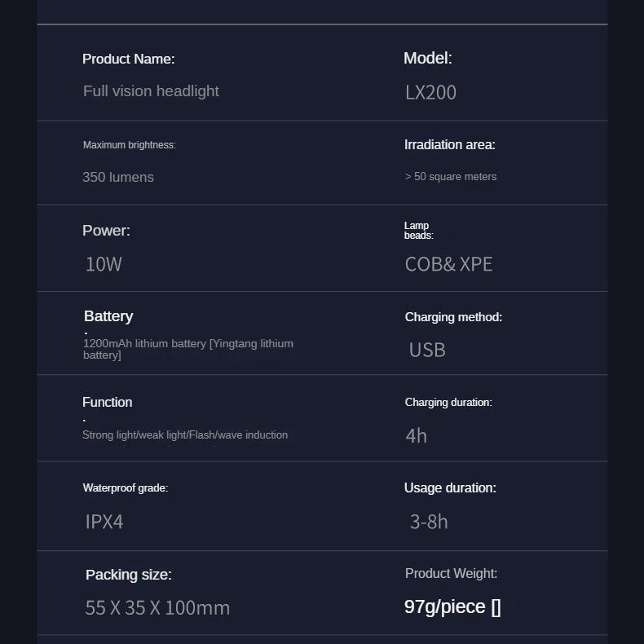Image resolution: width=644 pixels, height=644 pixels.
Task: Click the Irradiation area label
Action: click(x=450, y=144)
